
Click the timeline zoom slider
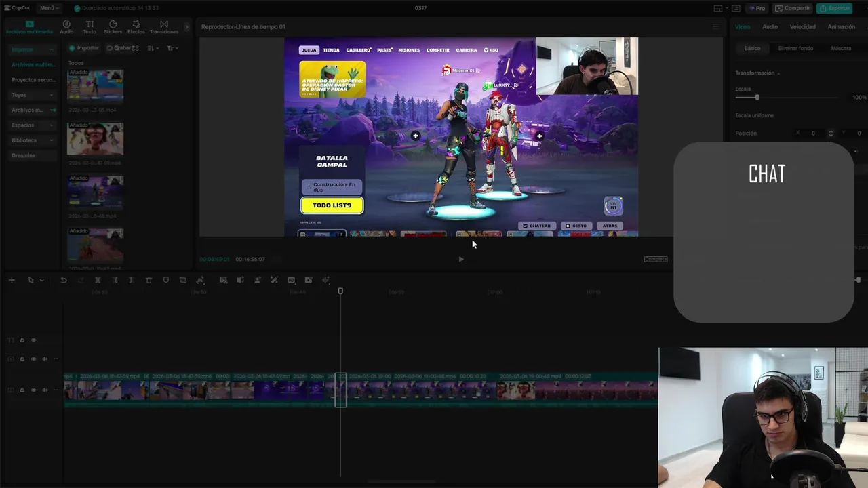859,280
